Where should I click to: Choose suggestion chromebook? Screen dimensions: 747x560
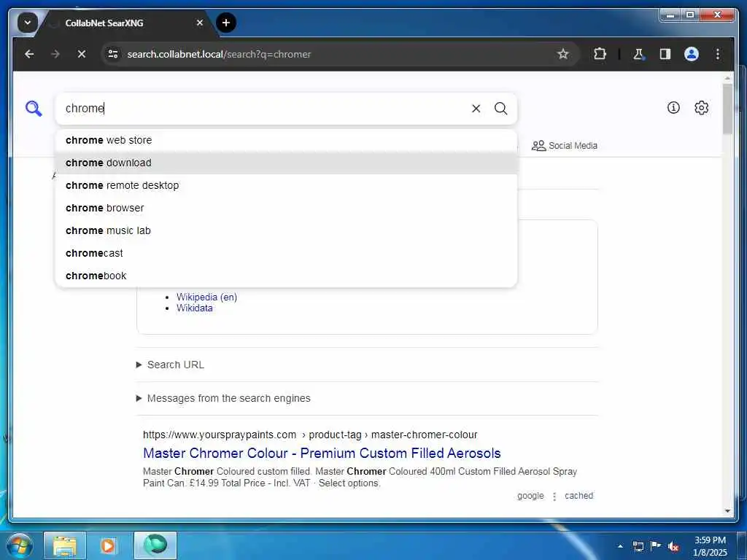[x=286, y=276]
